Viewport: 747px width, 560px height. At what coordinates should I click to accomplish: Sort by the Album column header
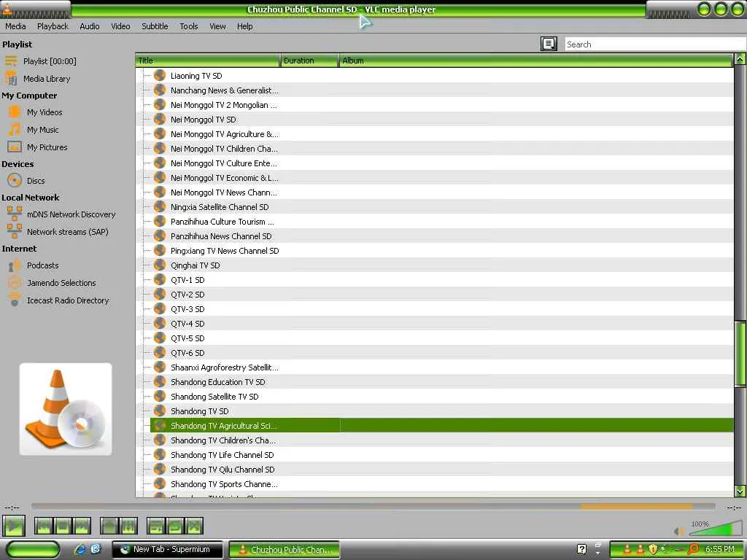535,61
